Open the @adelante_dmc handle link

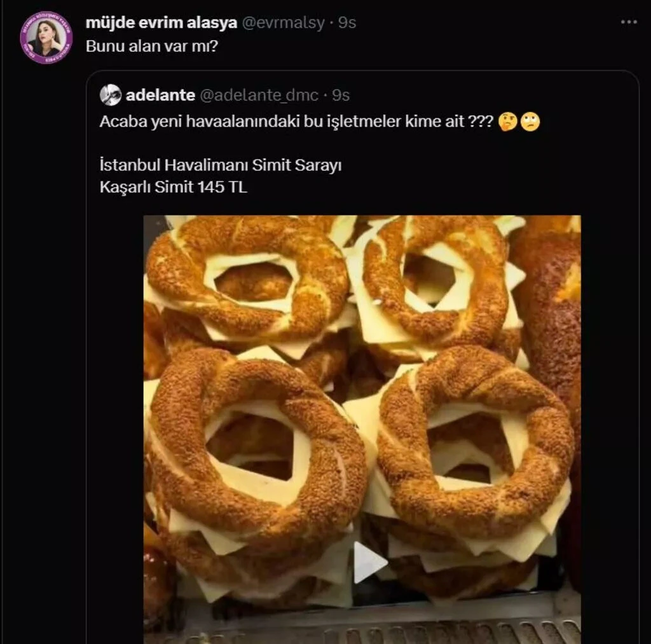click(259, 95)
